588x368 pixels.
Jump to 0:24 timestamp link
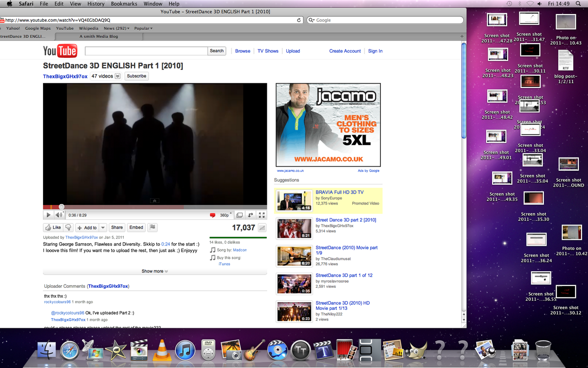(166, 244)
